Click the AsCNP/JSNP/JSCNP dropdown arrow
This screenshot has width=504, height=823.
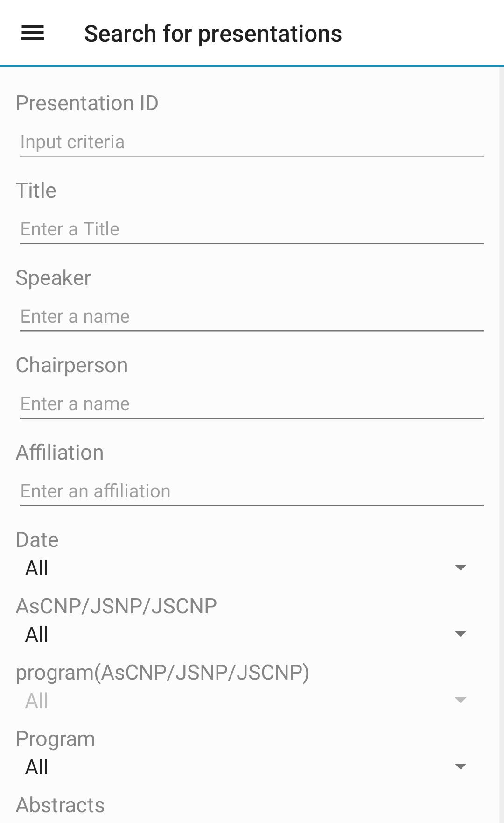pos(461,634)
